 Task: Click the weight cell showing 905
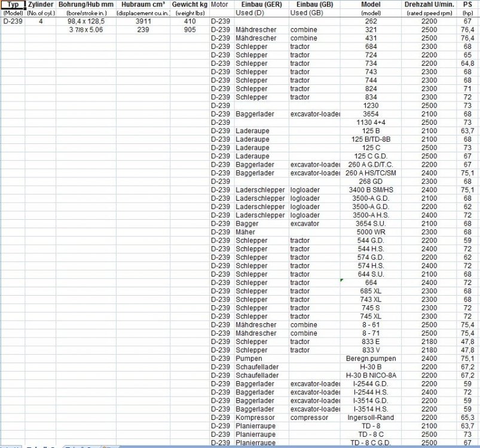tap(190, 30)
